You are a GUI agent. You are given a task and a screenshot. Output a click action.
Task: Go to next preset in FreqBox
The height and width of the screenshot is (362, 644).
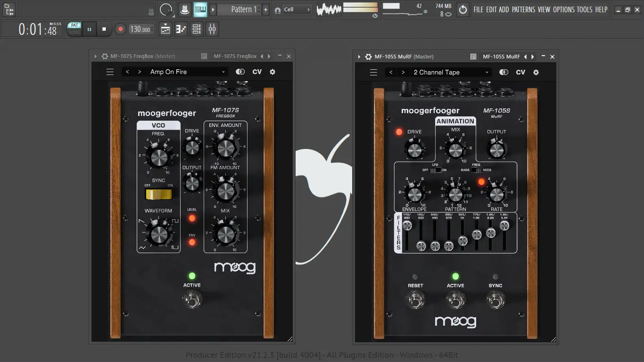pos(139,72)
